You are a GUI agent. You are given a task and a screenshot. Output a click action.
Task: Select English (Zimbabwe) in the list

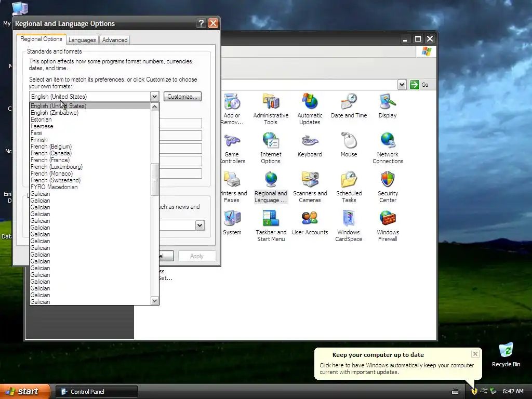90,113
